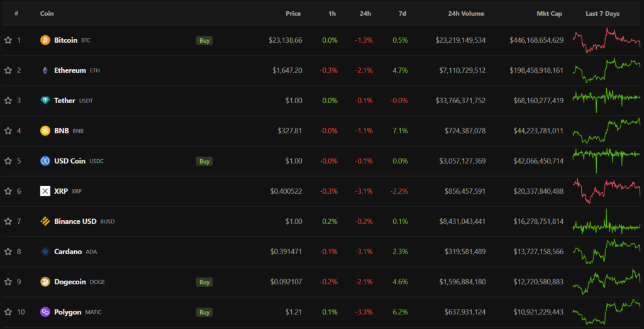Click the Dogecoin logo icon

(x=45, y=282)
